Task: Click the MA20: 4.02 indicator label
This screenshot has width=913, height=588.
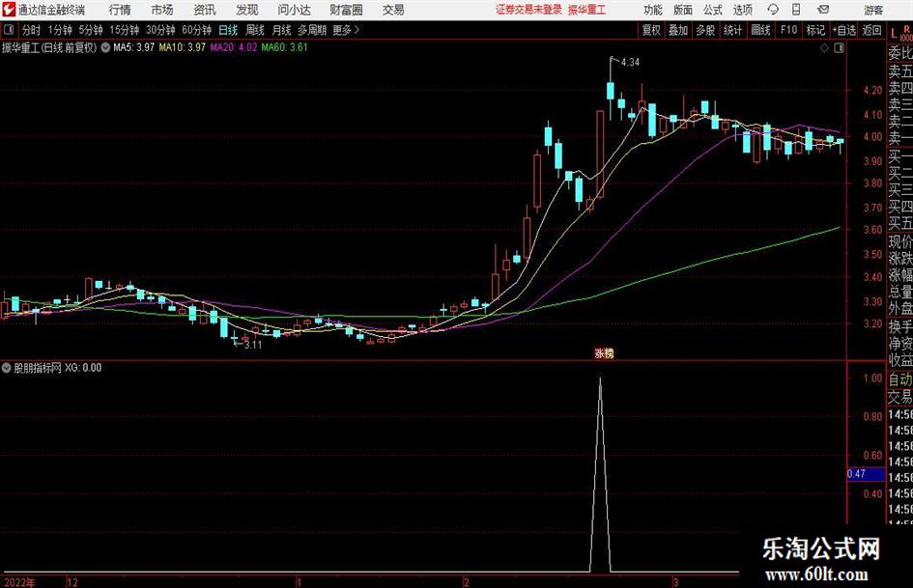Action: pos(234,47)
